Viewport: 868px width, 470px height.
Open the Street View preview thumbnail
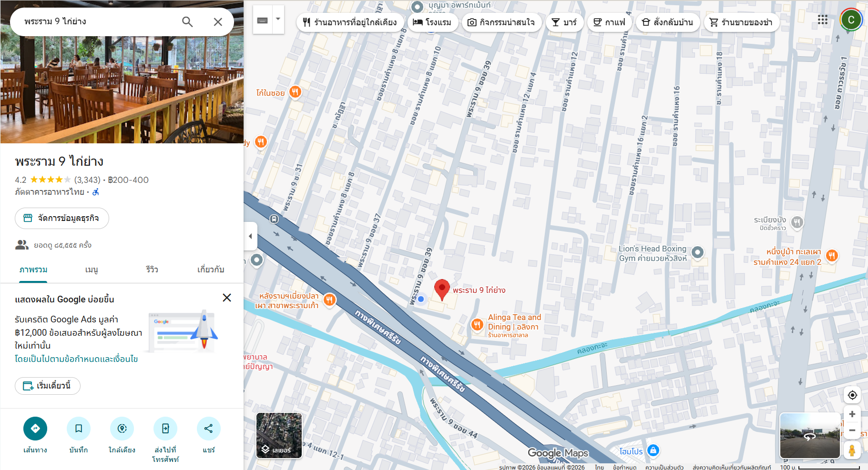(x=809, y=436)
